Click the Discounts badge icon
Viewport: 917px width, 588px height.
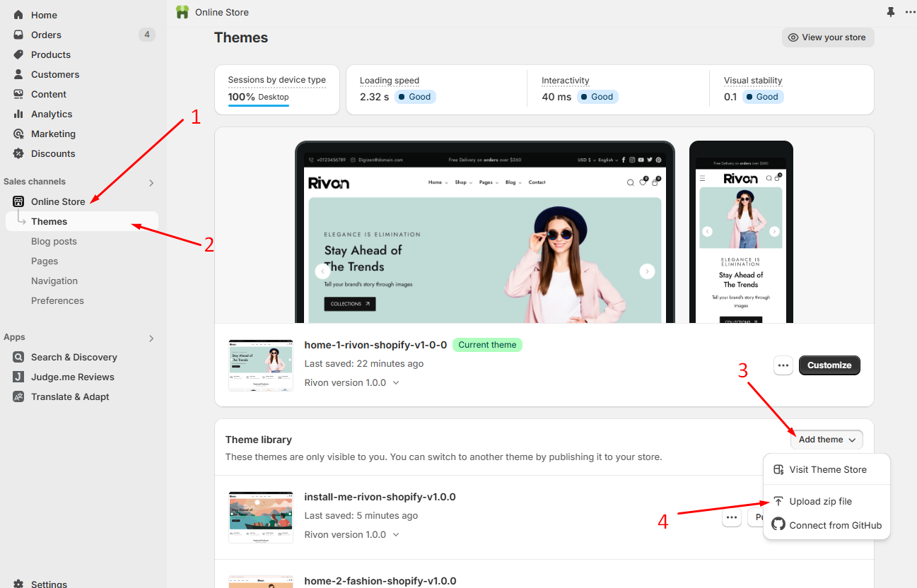pos(18,153)
